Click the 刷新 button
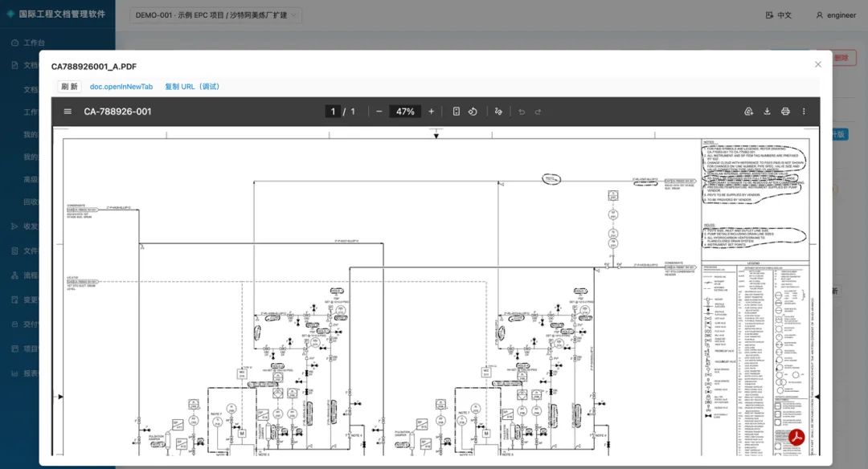 tap(69, 86)
